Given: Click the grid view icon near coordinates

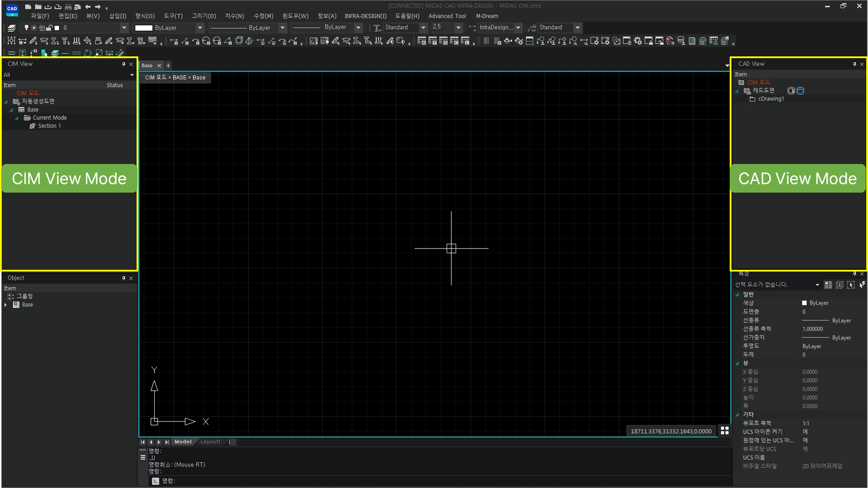Looking at the screenshot, I should pos(724,430).
